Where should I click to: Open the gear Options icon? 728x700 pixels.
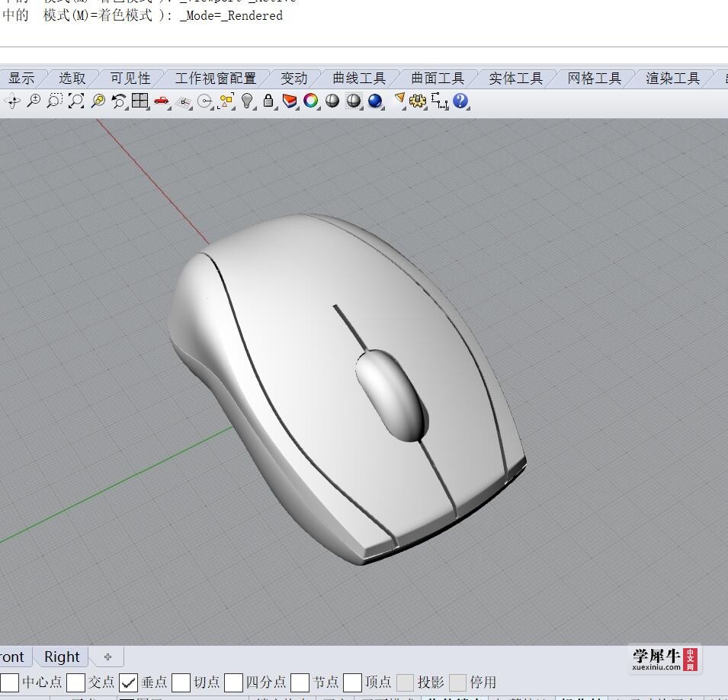click(418, 101)
